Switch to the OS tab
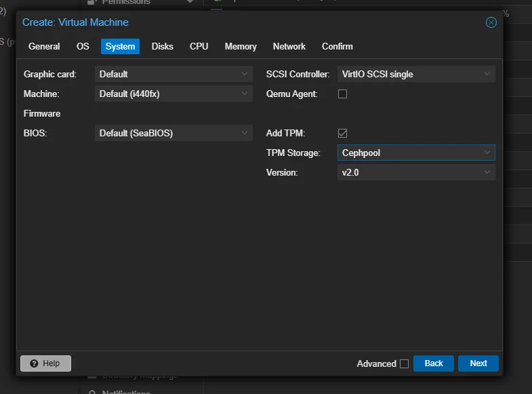Viewport: 532px width, 394px height. click(x=83, y=47)
